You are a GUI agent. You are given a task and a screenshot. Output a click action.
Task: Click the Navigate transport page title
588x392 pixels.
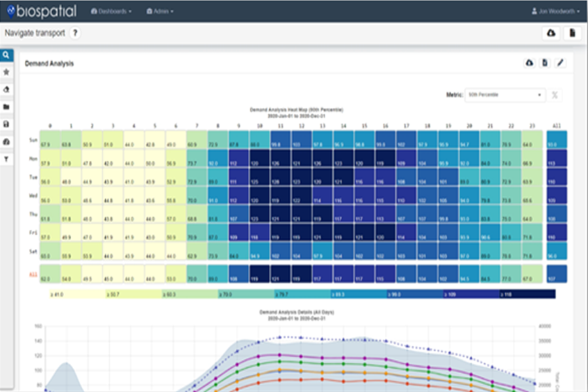click(35, 33)
